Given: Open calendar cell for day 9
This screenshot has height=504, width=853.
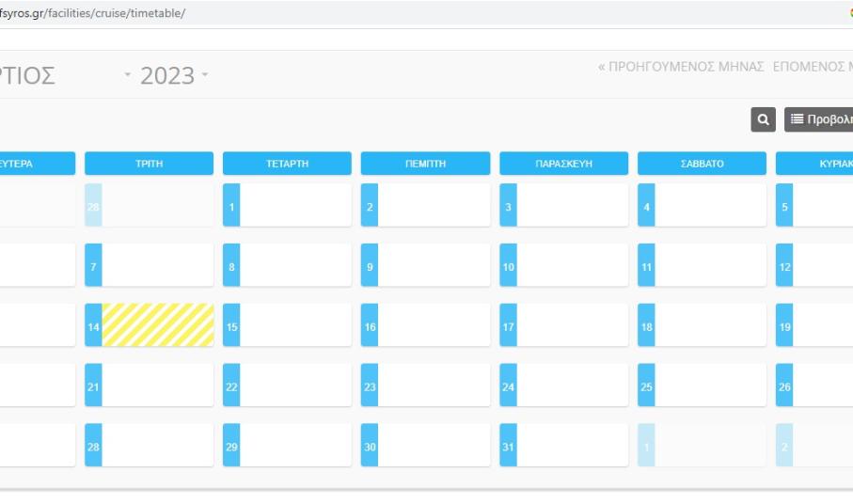Looking at the screenshot, I should point(425,265).
